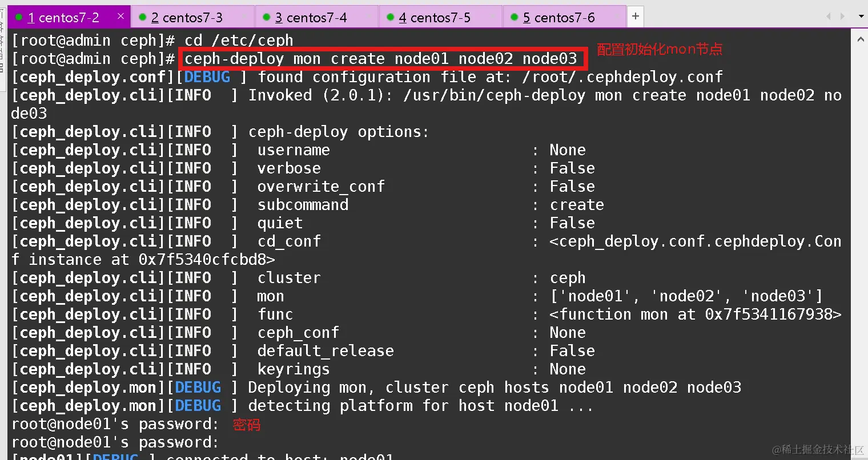This screenshot has height=460, width=868.
Task: Click 'instance at 0x7f5340cfcbd8>' text
Action: pos(152,260)
